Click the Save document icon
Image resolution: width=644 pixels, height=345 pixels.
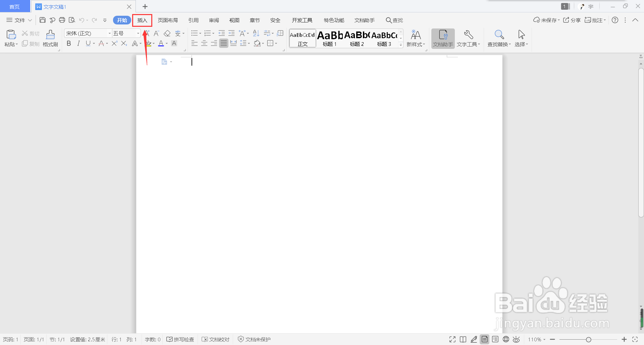pos(43,20)
